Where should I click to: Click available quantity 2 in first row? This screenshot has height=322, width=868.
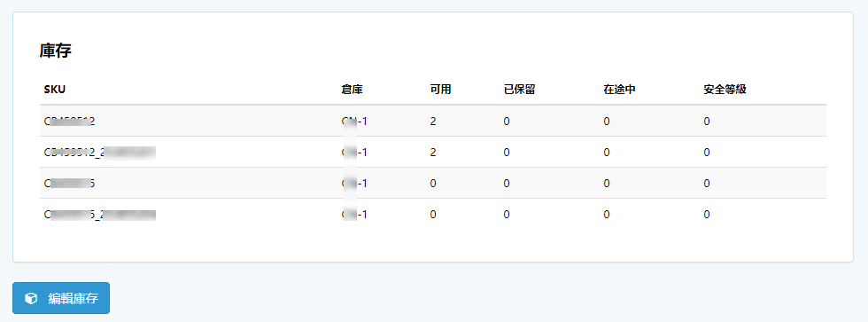tap(433, 121)
